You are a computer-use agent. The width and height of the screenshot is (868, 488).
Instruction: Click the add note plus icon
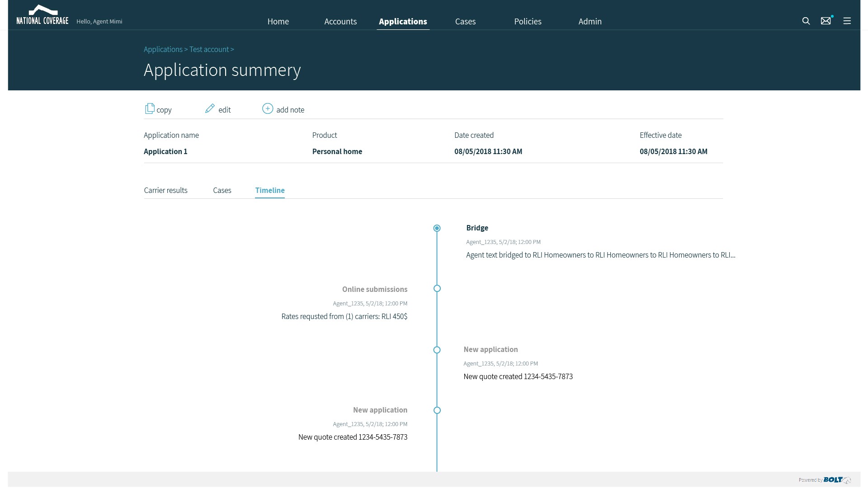[x=268, y=108]
